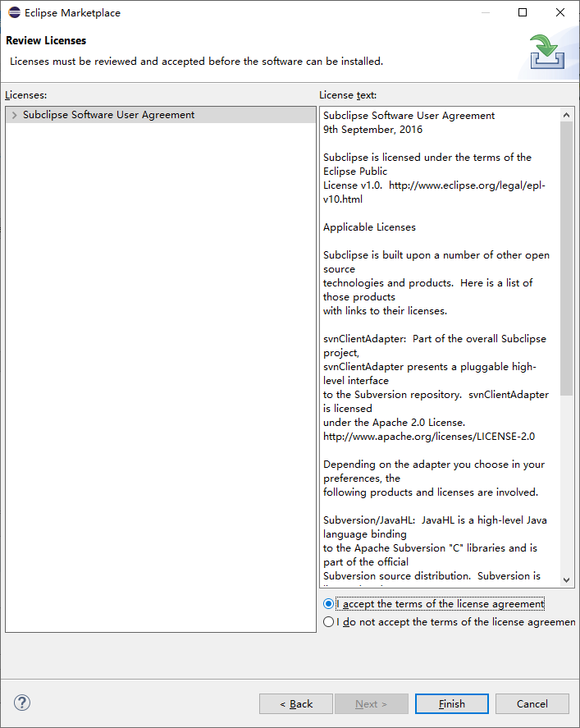Click the Finish button
The height and width of the screenshot is (728, 580).
point(451,704)
